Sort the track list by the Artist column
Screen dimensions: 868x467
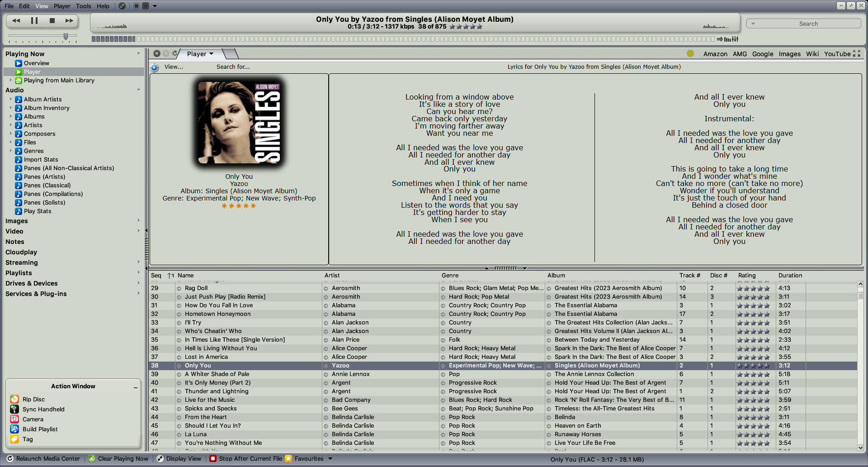point(332,275)
